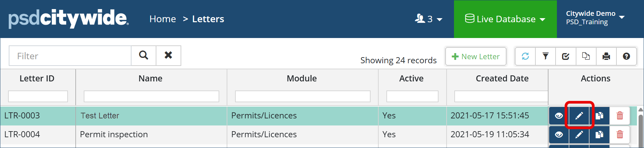
Task: Open the funnel filter options icon
Action: click(x=545, y=56)
